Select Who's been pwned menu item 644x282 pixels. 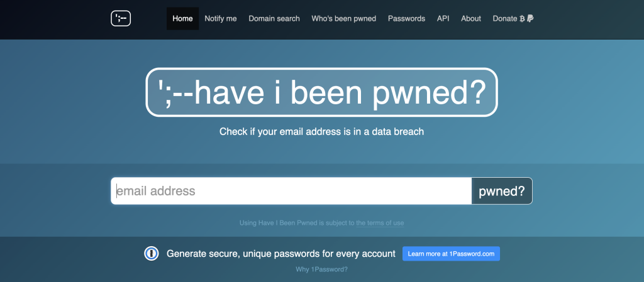344,19
